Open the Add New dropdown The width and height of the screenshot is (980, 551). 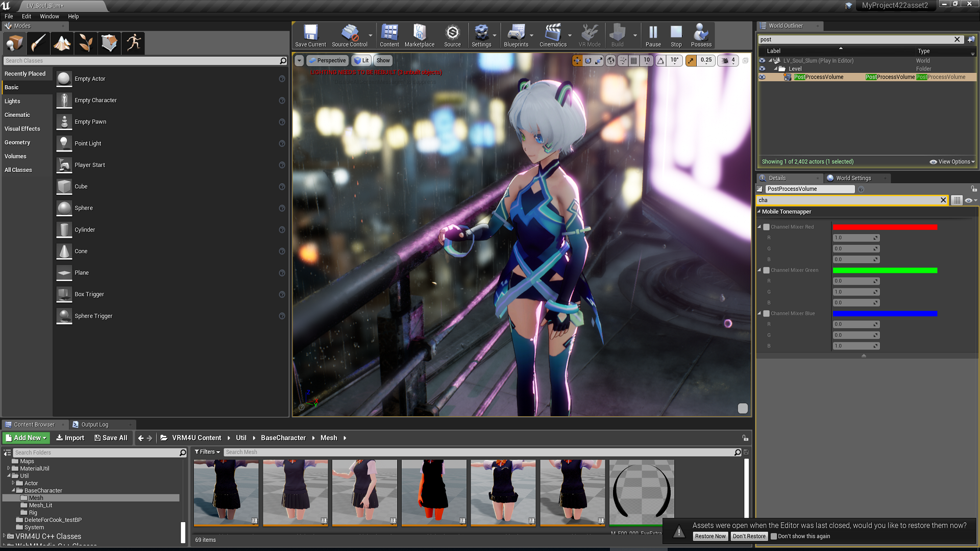pos(26,438)
